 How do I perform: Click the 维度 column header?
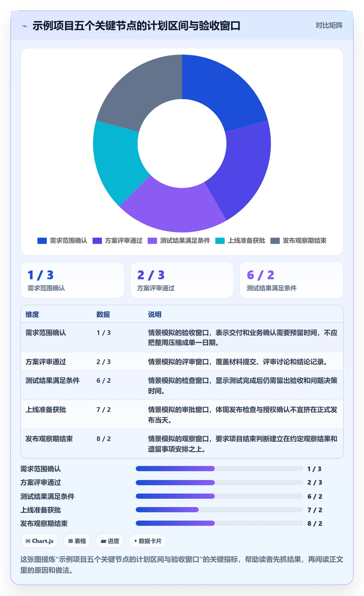(32, 314)
